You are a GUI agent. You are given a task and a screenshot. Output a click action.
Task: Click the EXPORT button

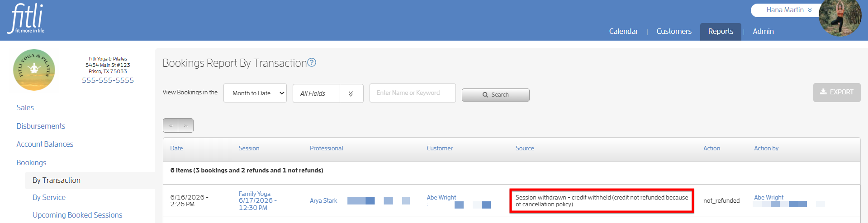click(x=837, y=92)
